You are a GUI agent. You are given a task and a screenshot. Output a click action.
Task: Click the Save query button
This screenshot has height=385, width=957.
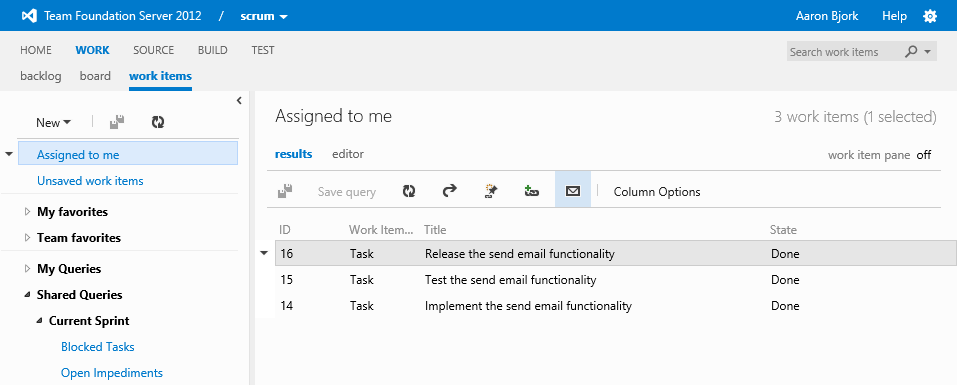click(347, 192)
